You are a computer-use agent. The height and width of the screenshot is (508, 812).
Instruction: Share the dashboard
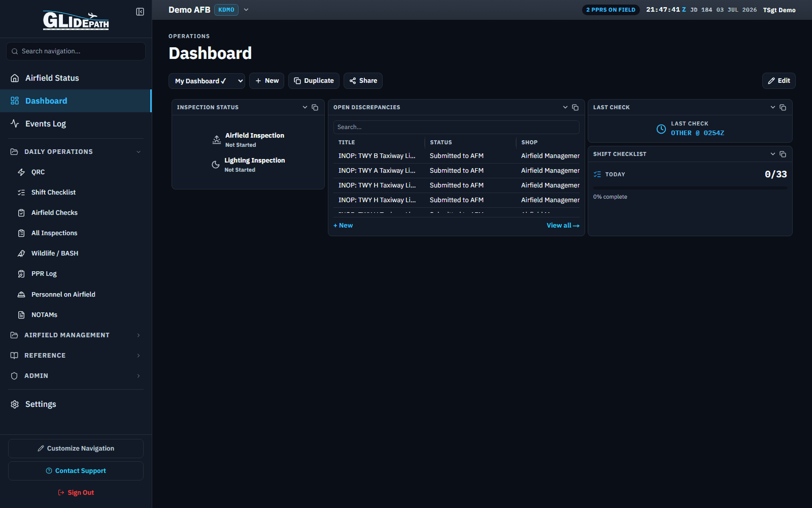click(x=363, y=81)
